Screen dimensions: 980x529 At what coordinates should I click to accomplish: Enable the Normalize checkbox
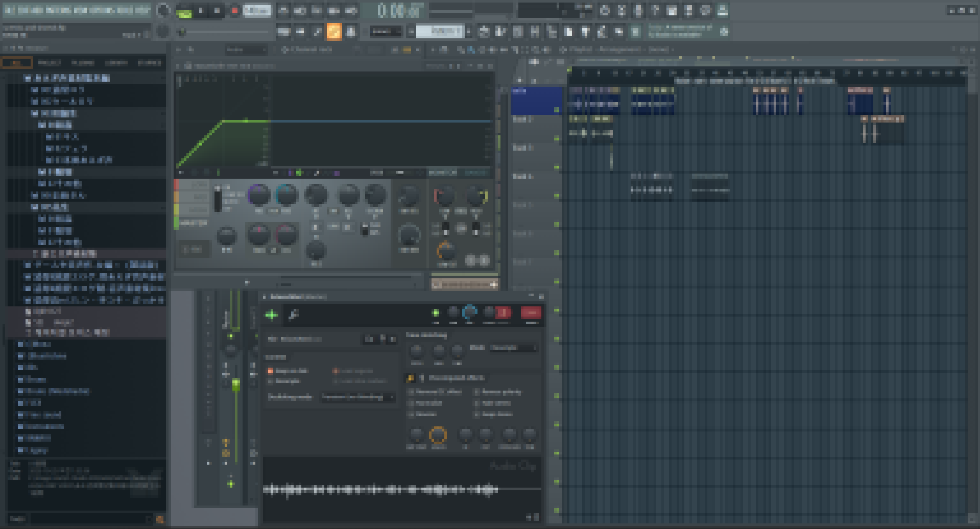tap(411, 403)
